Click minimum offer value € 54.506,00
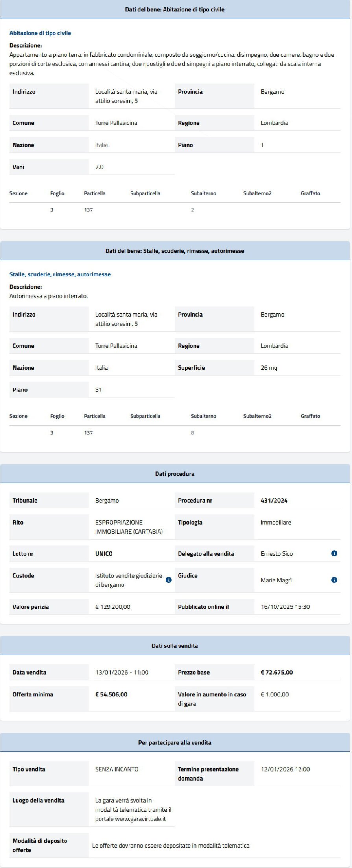Image resolution: width=352 pixels, height=868 pixels. (111, 694)
